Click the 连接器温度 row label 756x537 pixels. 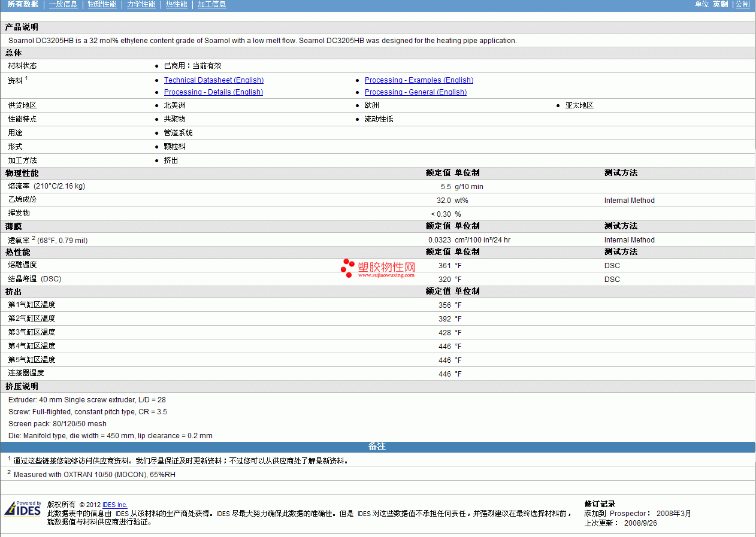pyautogui.click(x=26, y=373)
